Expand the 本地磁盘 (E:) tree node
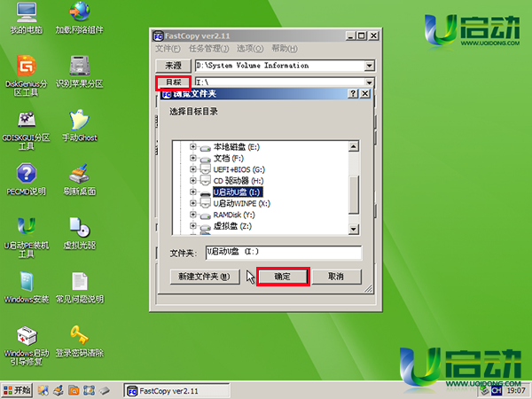 click(x=193, y=146)
